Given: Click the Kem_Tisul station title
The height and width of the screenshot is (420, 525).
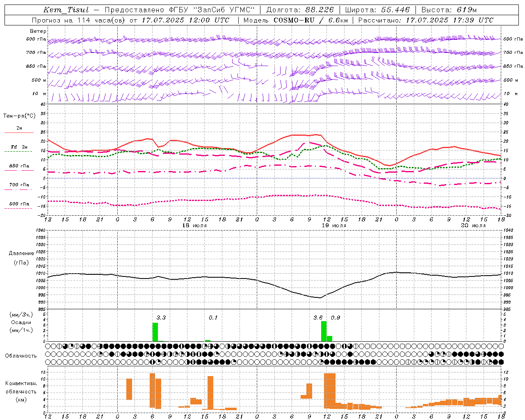Looking at the screenshot, I should 66,10.
